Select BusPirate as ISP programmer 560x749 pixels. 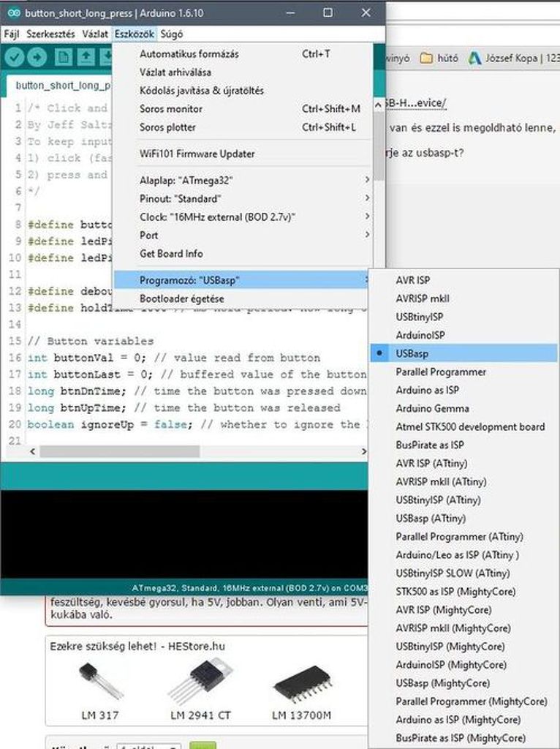click(463, 445)
